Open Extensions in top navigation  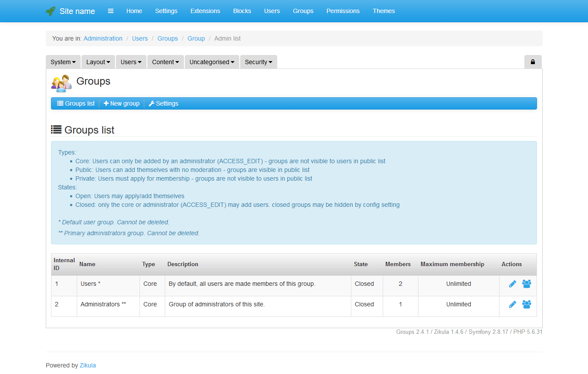click(x=205, y=11)
